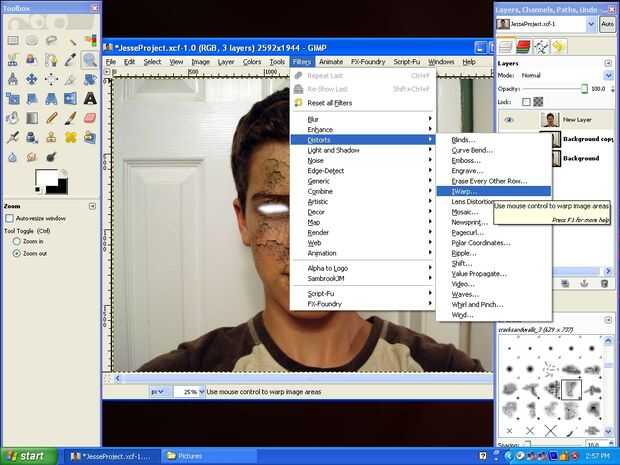Choose Ripple from Distorts submenu
Screen dimensions: 620x465
tap(493, 253)
